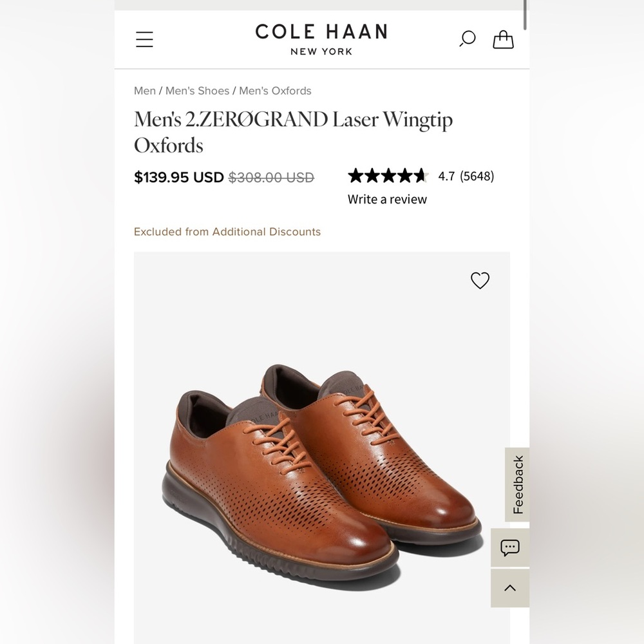
Task: Open the Men's Oxfords breadcrumb
Action: pos(274,91)
